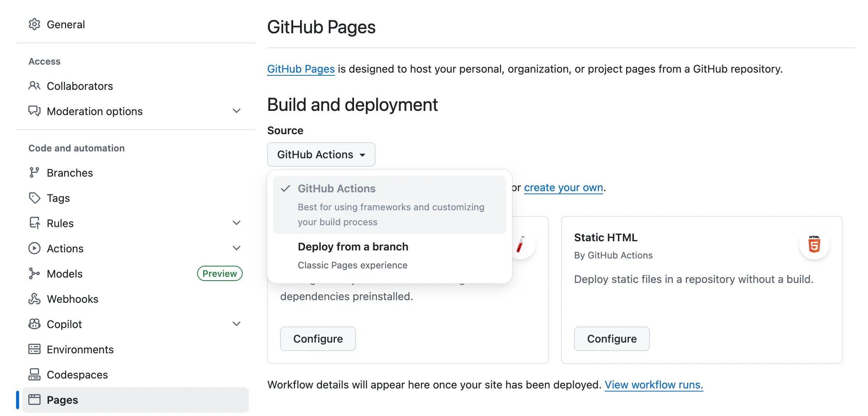Open the View workflow runs link
The height and width of the screenshot is (416, 868).
[x=654, y=385]
